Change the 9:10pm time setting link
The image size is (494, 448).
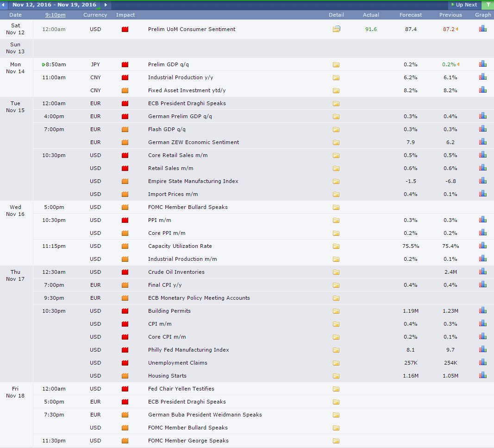tap(56, 15)
